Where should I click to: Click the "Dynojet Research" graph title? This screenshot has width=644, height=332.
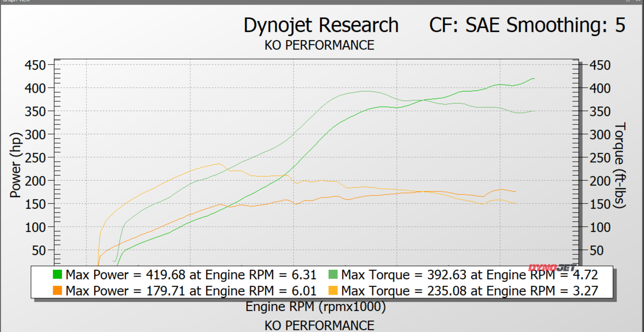point(321,26)
